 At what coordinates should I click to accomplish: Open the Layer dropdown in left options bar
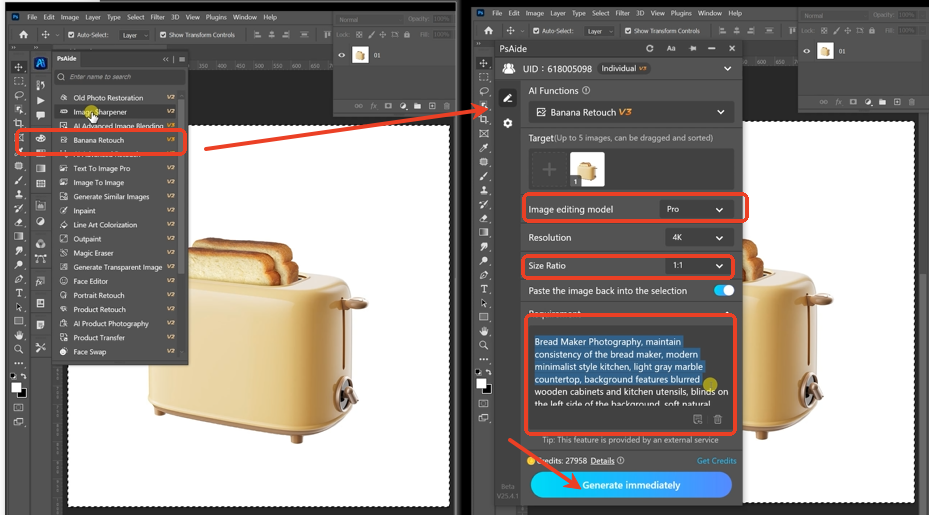[x=134, y=35]
